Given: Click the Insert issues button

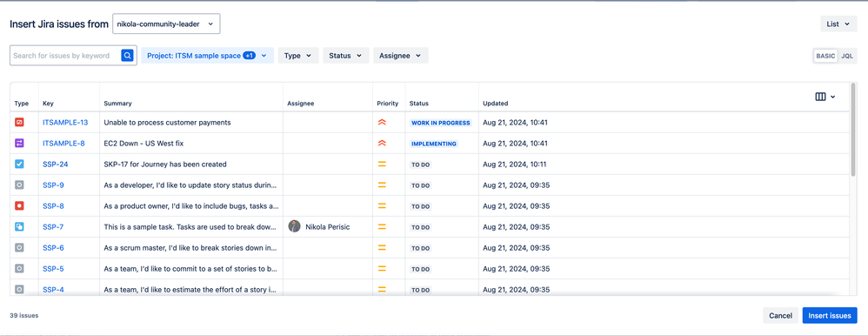Looking at the screenshot, I should point(830,315).
